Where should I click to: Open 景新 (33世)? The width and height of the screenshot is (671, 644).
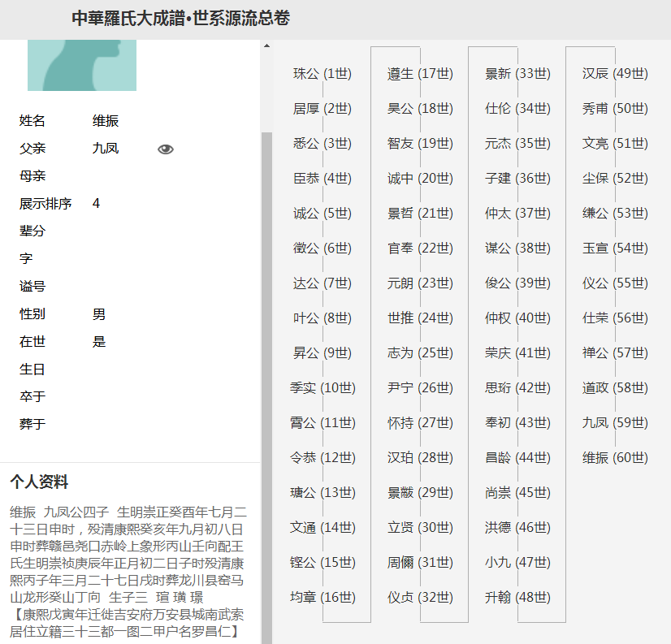point(517,74)
